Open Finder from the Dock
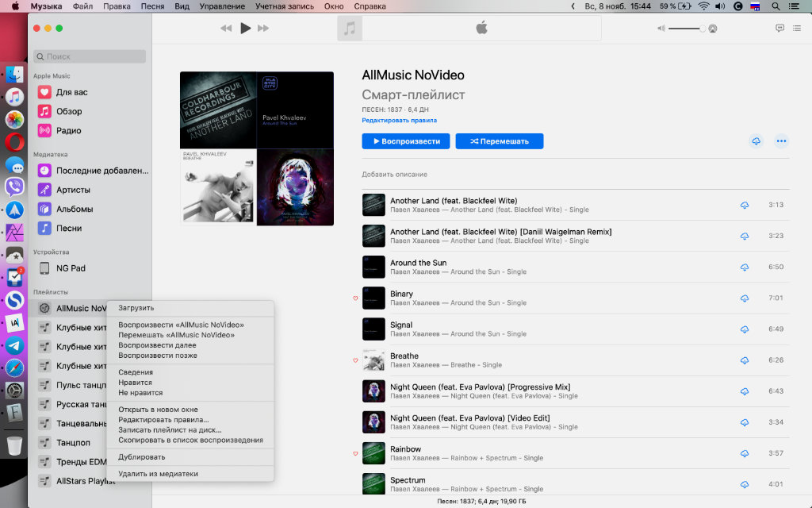The image size is (812, 508). click(x=14, y=74)
